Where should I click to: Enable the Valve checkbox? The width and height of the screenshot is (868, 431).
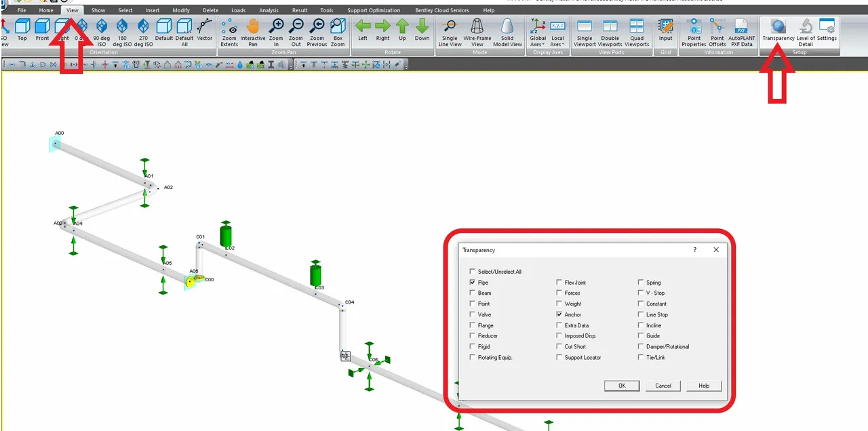(473, 314)
